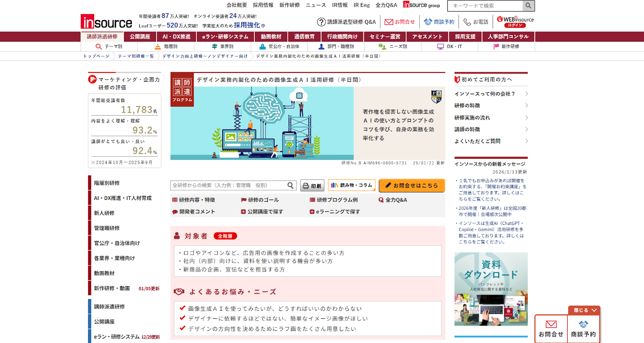
Task: Open the 行政機関向け main tab
Action: point(342,37)
